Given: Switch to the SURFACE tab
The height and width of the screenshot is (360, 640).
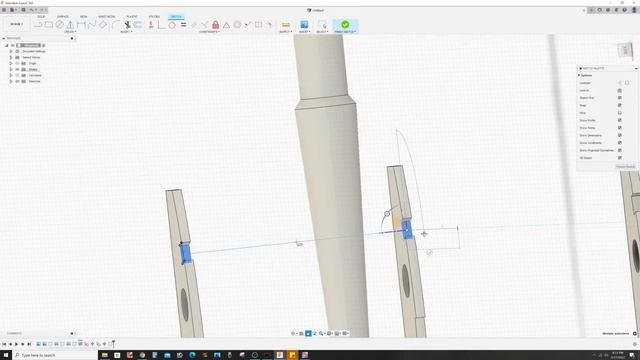Looking at the screenshot, I should pyautogui.click(x=63, y=17).
